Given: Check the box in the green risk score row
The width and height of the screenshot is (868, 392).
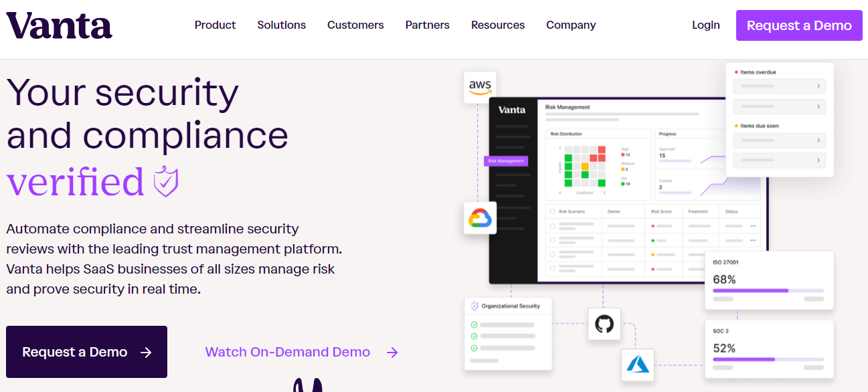Looking at the screenshot, I should pyautogui.click(x=552, y=240).
